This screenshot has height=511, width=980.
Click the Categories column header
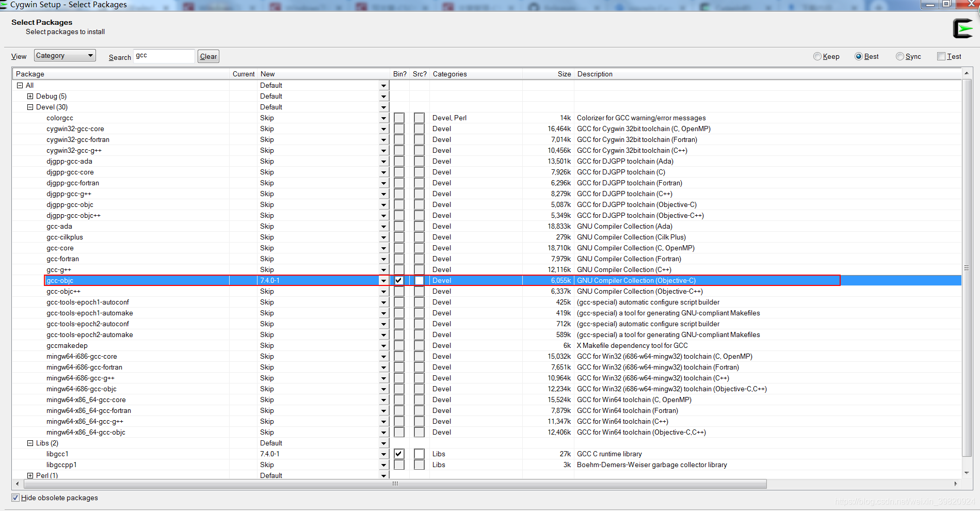pyautogui.click(x=476, y=74)
